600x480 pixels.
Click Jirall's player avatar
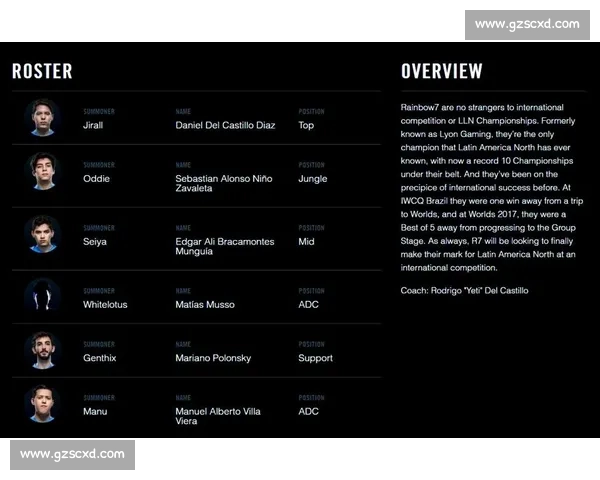[42, 118]
